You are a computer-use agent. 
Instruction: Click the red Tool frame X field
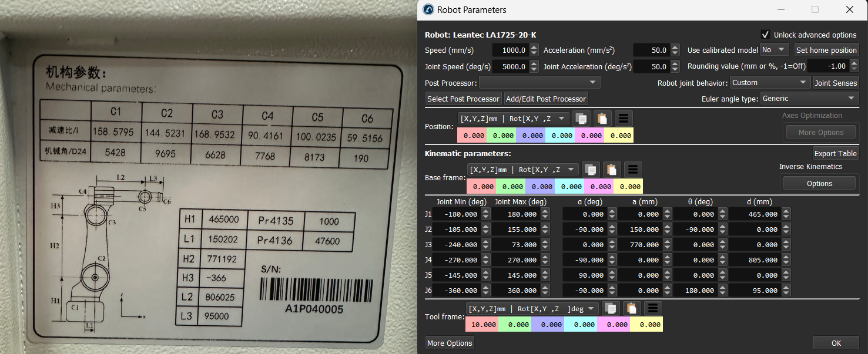click(481, 325)
